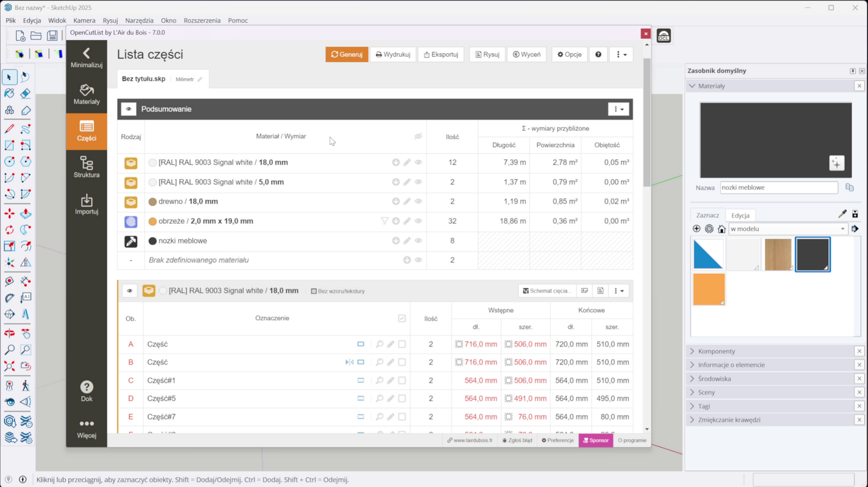
Task: Click the OCL extension toolbar icon
Action: point(663,36)
